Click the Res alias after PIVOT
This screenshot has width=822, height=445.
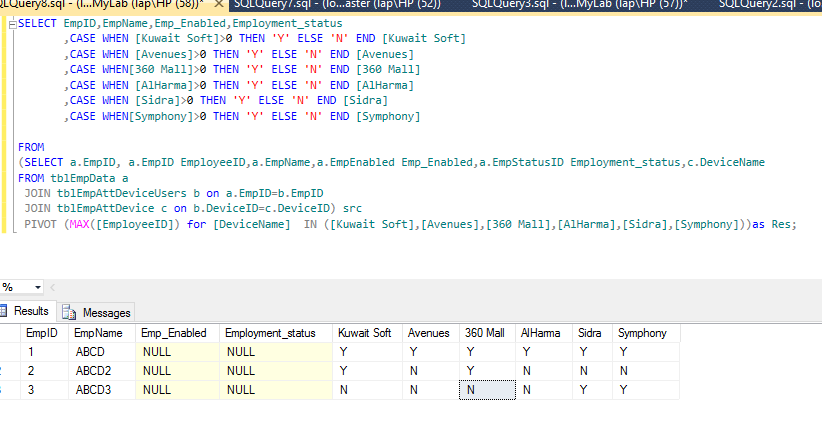(x=781, y=224)
